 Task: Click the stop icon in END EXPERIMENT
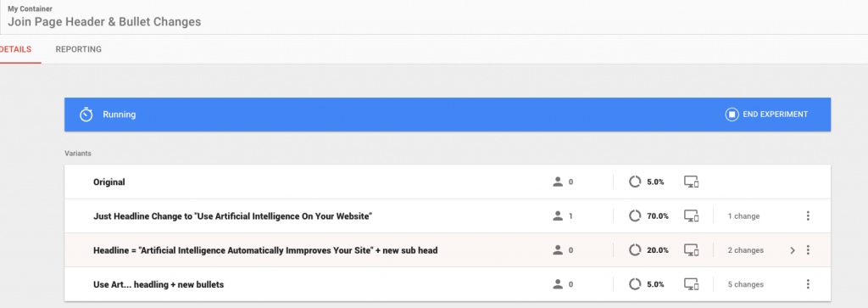[732, 115]
